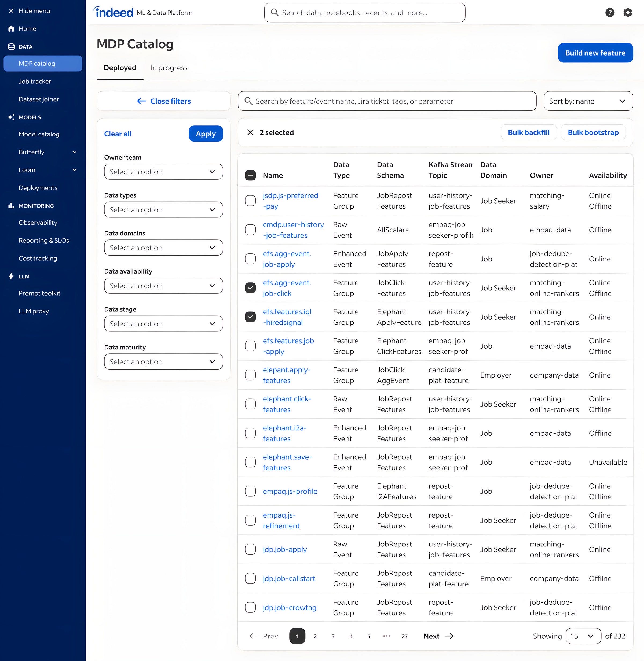Open the Data stage dropdown
Image resolution: width=644 pixels, height=661 pixels.
[163, 324]
